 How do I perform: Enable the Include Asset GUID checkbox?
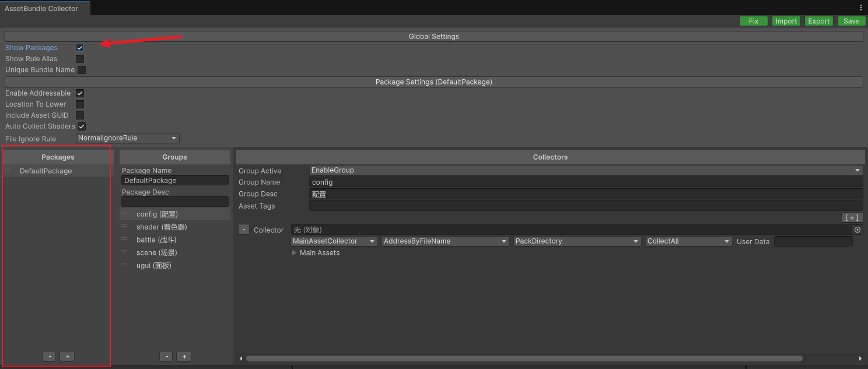80,115
